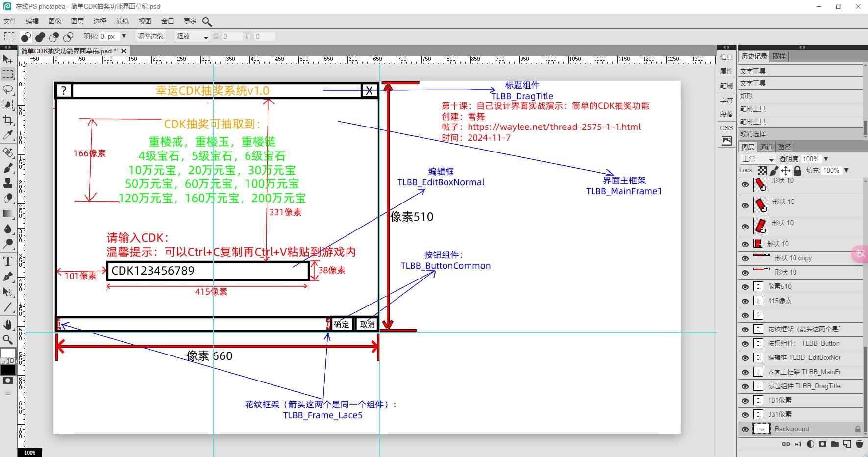Select the Move tool
Image resolution: width=868 pixels, height=457 pixels.
[8, 59]
